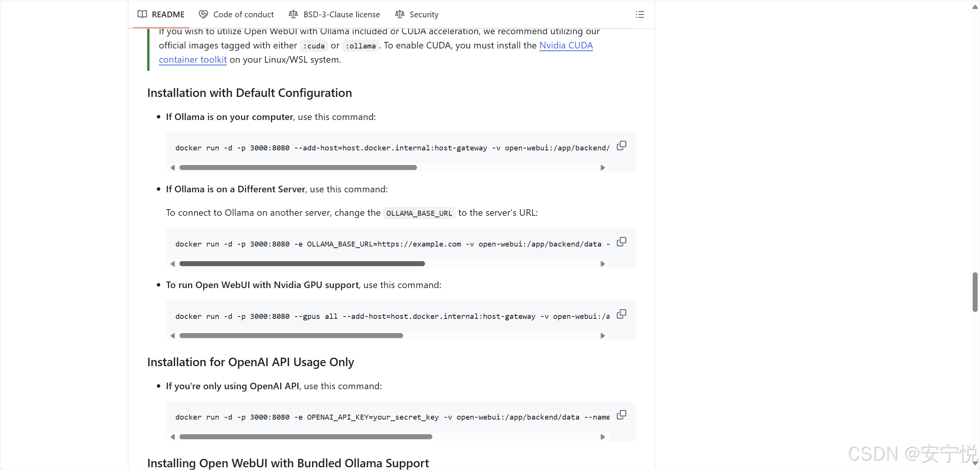Open the Security tab
The height and width of the screenshot is (470, 980).
pyautogui.click(x=417, y=14)
